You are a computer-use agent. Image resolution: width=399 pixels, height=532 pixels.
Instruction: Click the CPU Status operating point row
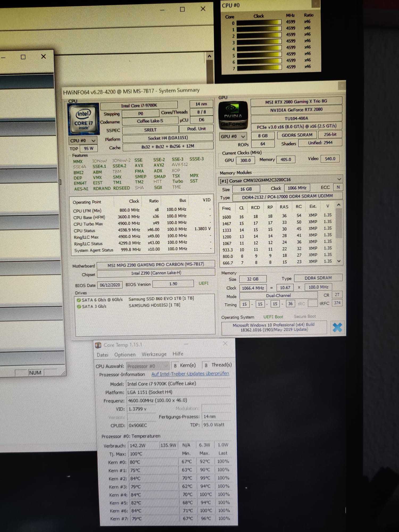(x=143, y=230)
